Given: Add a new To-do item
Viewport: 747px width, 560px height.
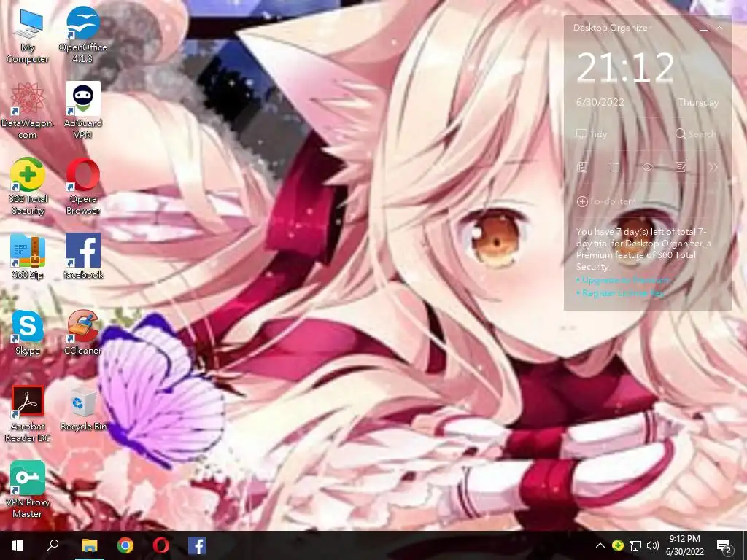Looking at the screenshot, I should 606,201.
